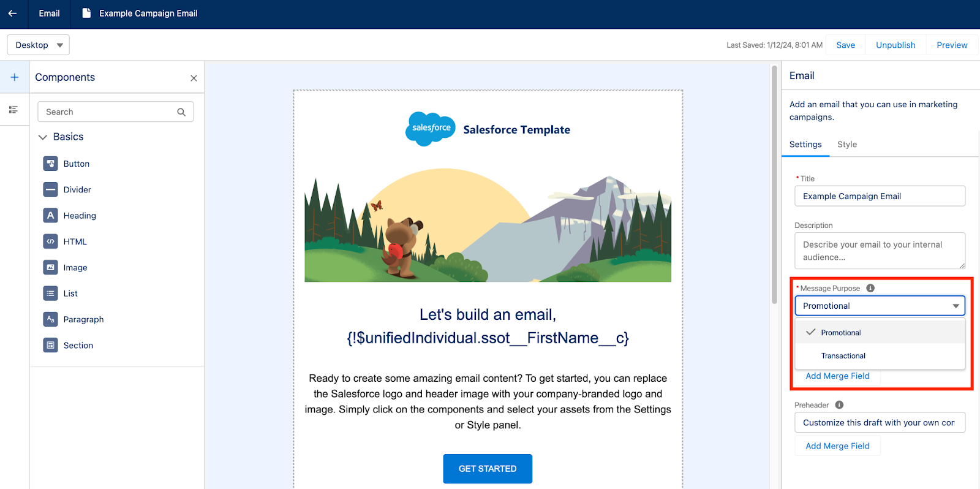Click the 'Ready to create' paragraph

pos(488,401)
